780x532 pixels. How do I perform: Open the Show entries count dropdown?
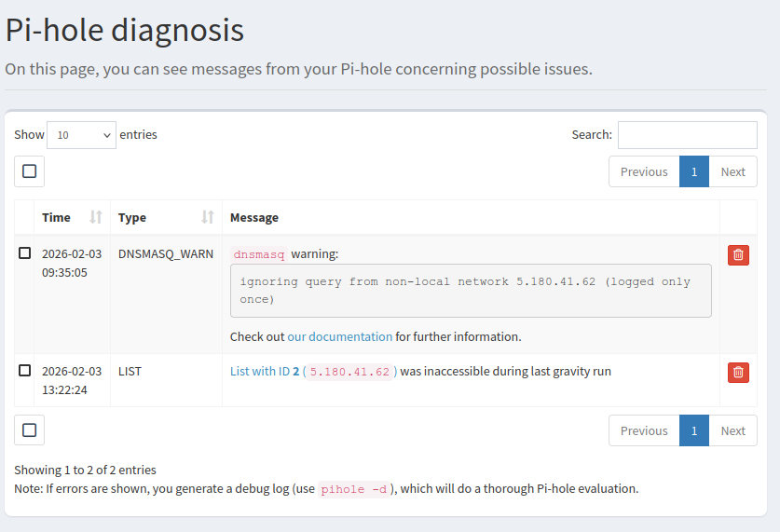point(82,135)
